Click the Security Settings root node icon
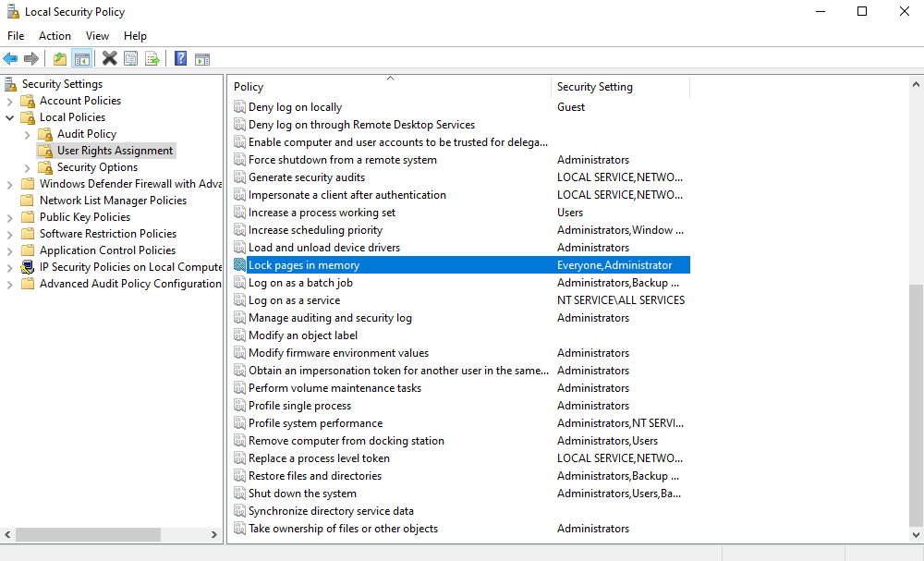 point(10,84)
